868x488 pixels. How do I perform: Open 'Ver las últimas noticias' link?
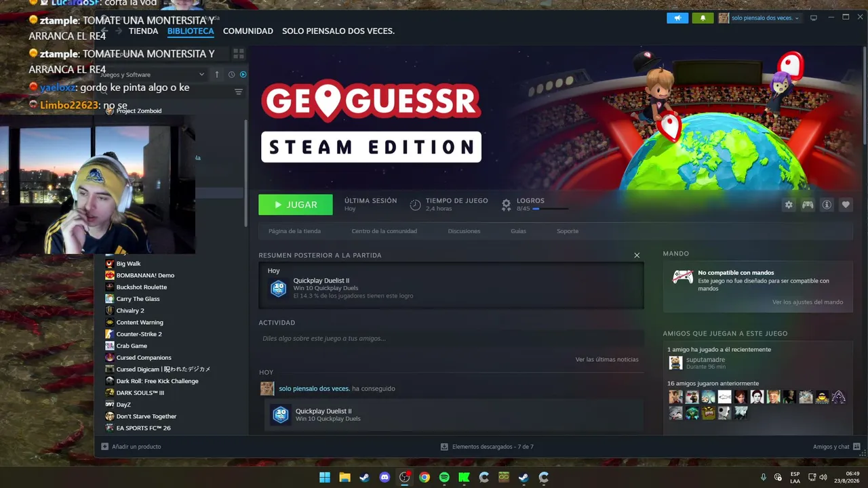pyautogui.click(x=607, y=359)
